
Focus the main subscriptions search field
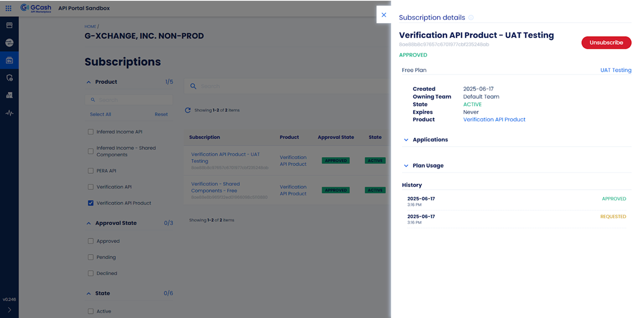point(286,86)
